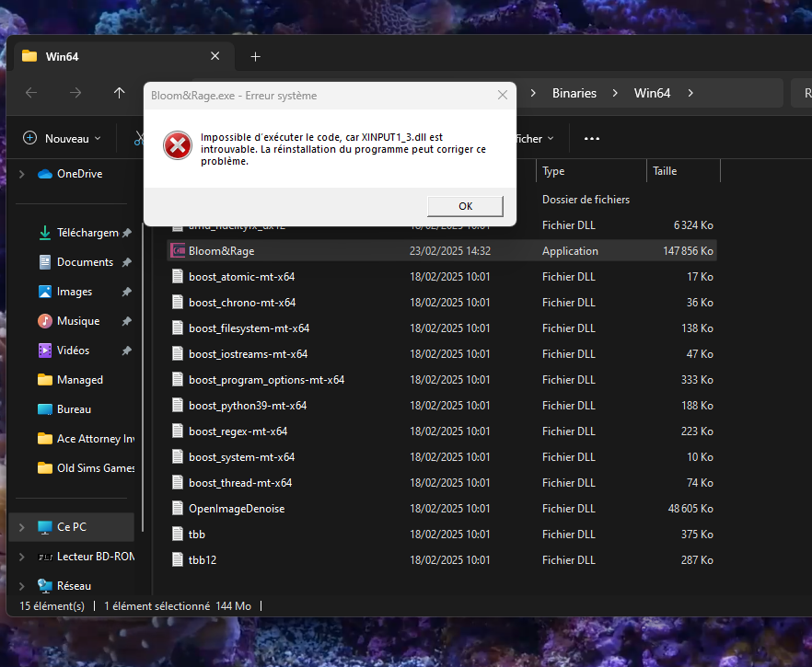
Task: Open Bureau in the sidebar
Action: pyautogui.click(x=64, y=409)
